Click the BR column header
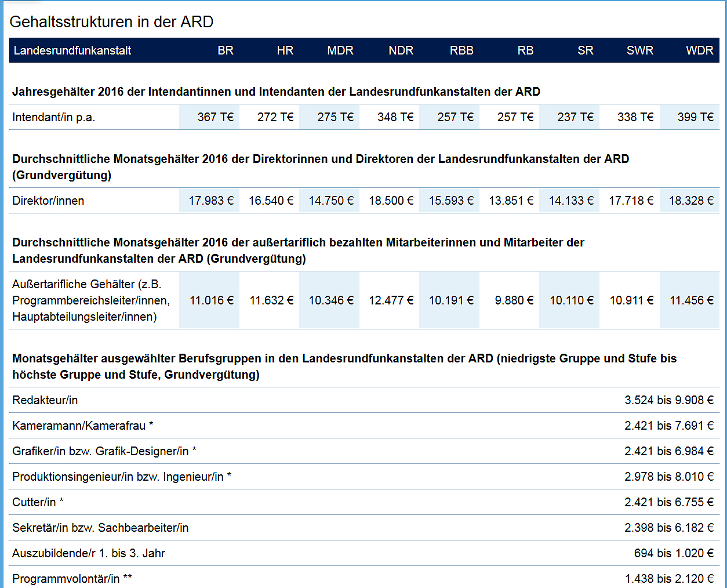Image resolution: width=727 pixels, height=588 pixels. 226,50
